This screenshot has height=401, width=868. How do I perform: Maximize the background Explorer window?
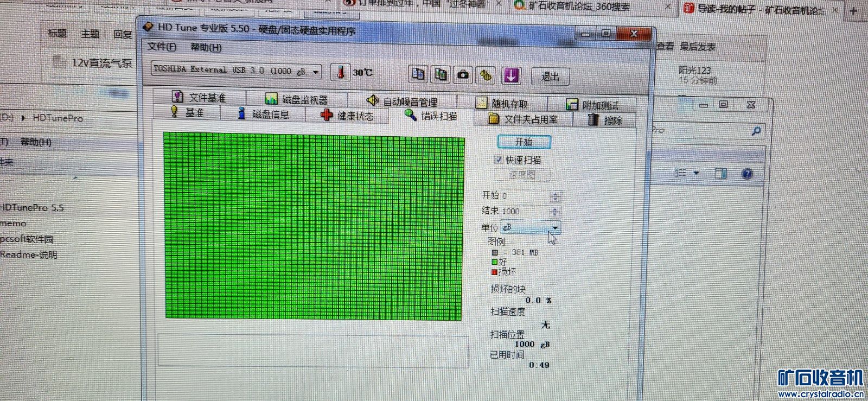[x=724, y=104]
